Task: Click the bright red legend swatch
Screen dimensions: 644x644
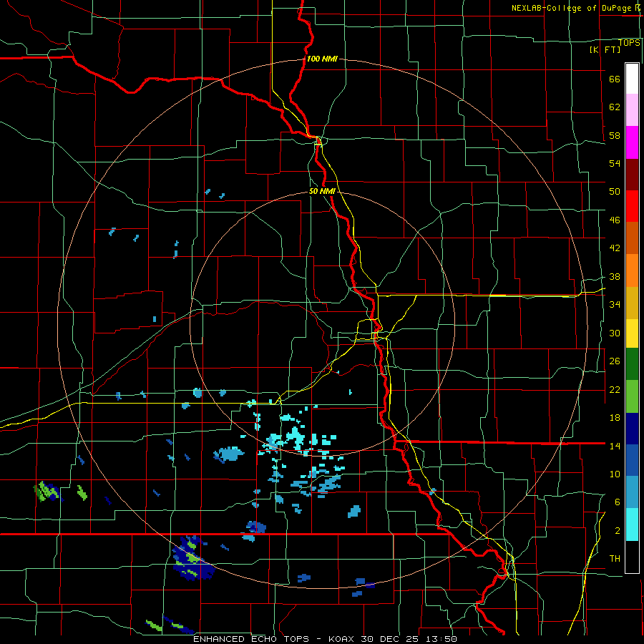Action: point(632,206)
